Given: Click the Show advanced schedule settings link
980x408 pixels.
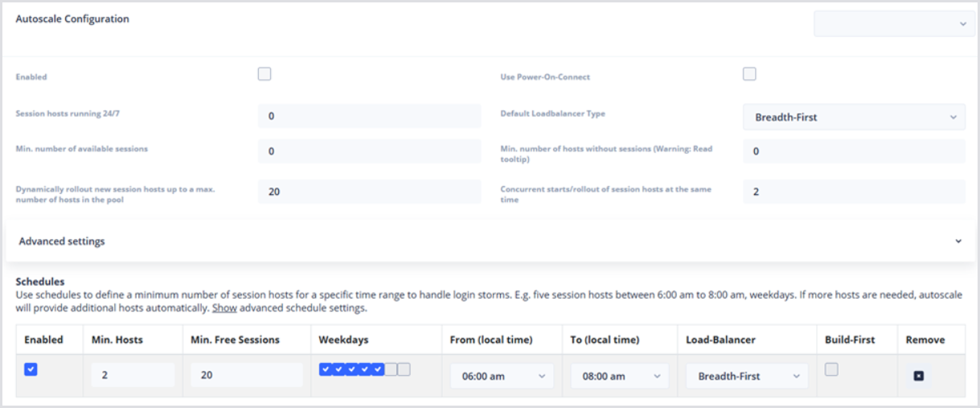Looking at the screenshot, I should point(223,308).
